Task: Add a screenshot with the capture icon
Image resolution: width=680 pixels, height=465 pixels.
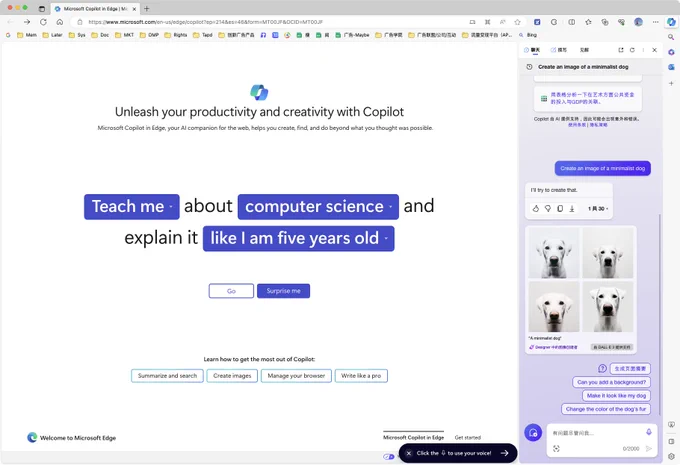Action: (556, 449)
